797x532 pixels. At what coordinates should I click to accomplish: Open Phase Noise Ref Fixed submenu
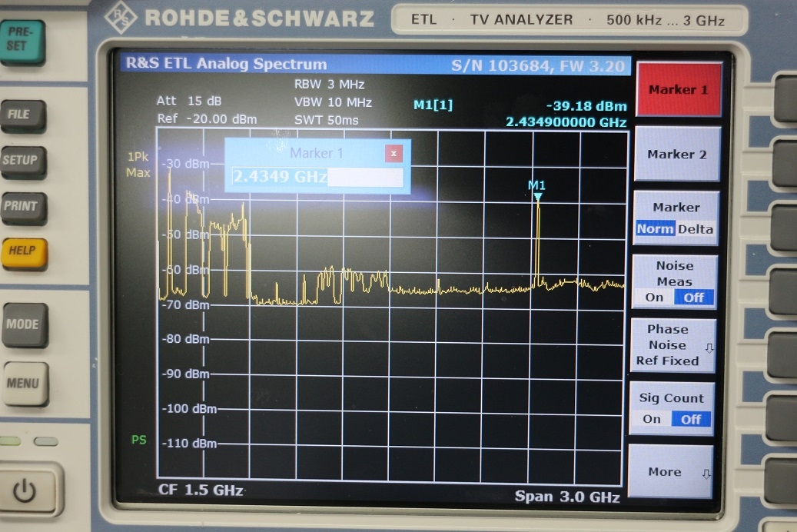click(673, 345)
